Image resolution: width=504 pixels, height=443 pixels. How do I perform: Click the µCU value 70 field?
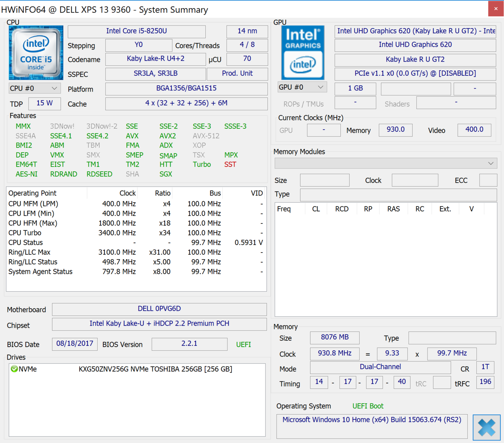[x=247, y=59]
